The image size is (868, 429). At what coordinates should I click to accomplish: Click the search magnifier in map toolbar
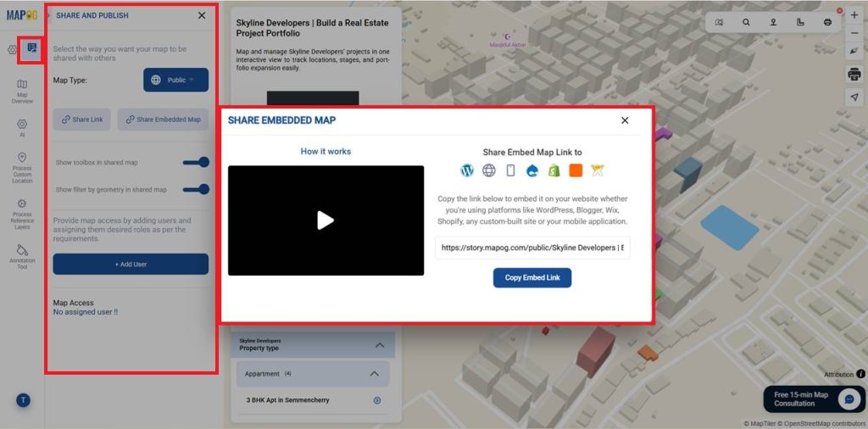[746, 22]
